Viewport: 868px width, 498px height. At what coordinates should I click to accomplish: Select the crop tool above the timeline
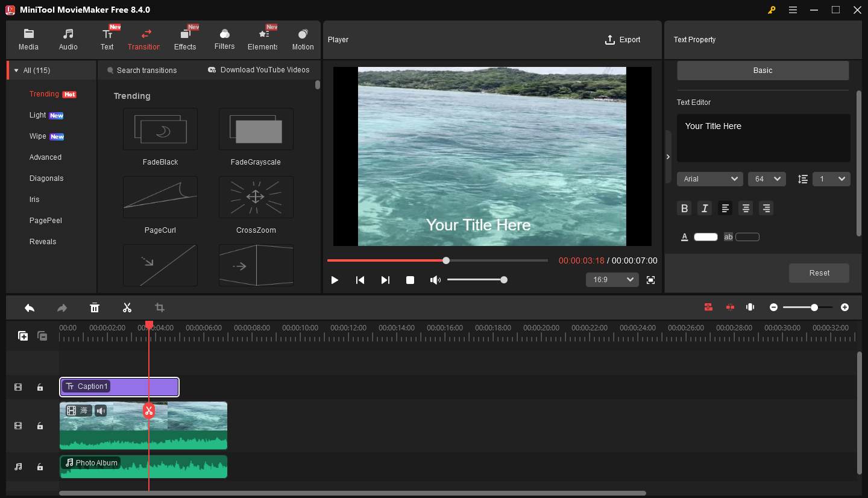click(x=160, y=307)
